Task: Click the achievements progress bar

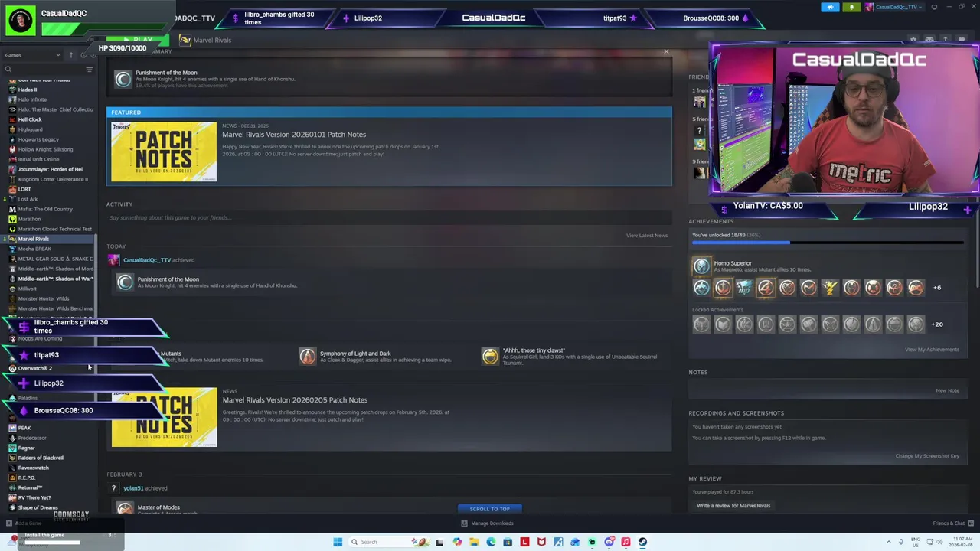Action: point(828,243)
